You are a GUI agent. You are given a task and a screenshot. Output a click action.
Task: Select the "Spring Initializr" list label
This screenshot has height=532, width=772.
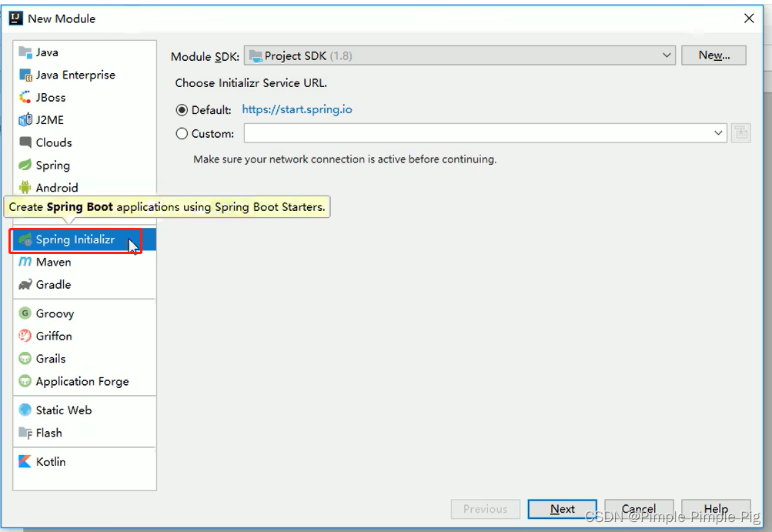(x=75, y=239)
